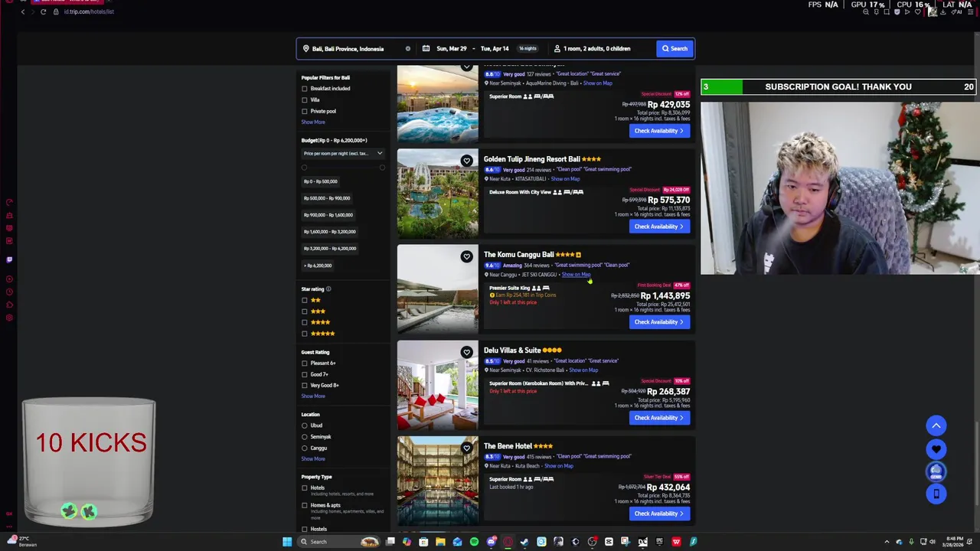Open OBS Studio from the taskbar
The width and height of the screenshot is (980, 551).
(x=591, y=542)
